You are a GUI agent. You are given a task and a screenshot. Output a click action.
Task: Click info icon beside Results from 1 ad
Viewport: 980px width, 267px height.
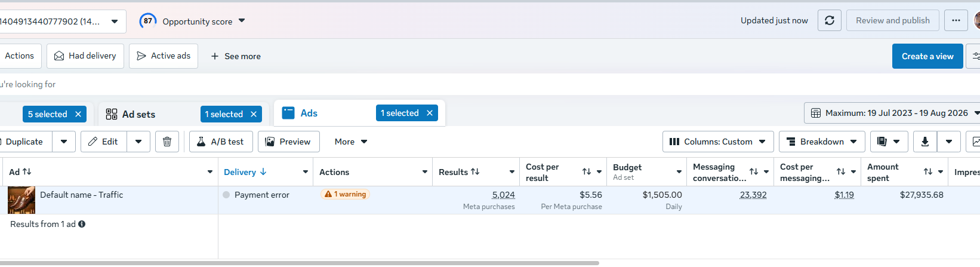[82, 224]
